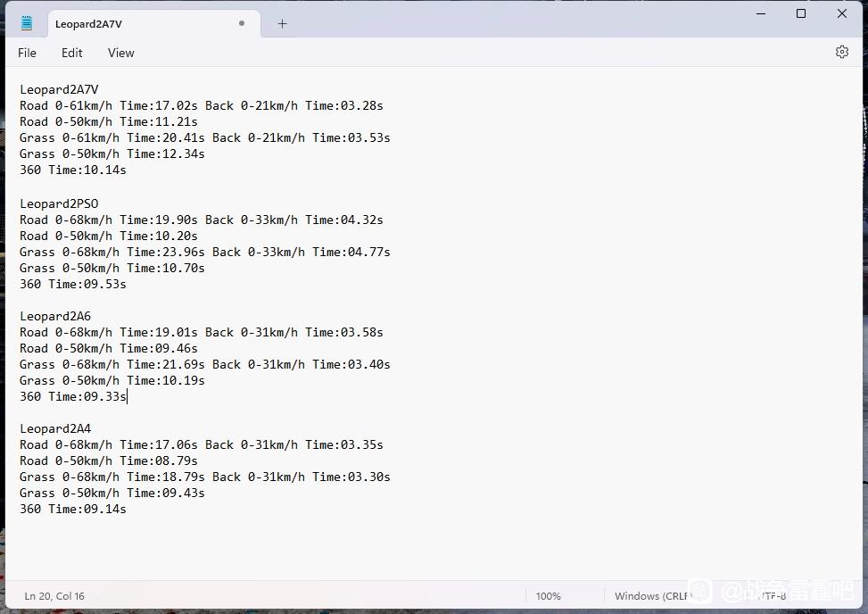Viewport: 868px width, 614px height.
Task: Click 'Back 0-33km/h Time:04.77s' text
Action: tap(302, 252)
